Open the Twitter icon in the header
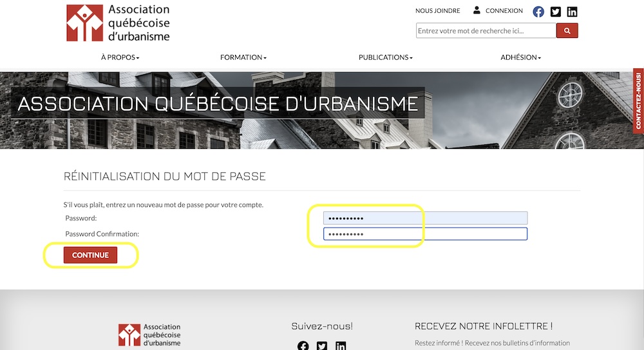This screenshot has width=644, height=350. coord(555,12)
